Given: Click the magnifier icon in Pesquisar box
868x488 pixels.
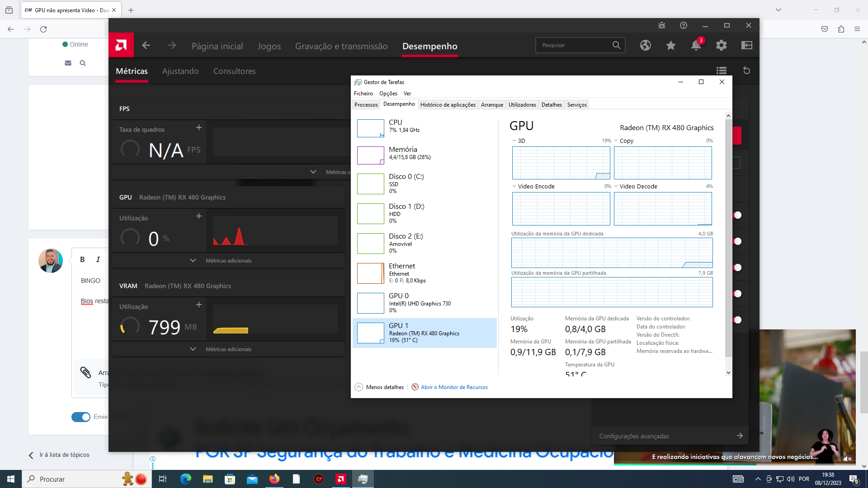Looking at the screenshot, I should [x=616, y=45].
